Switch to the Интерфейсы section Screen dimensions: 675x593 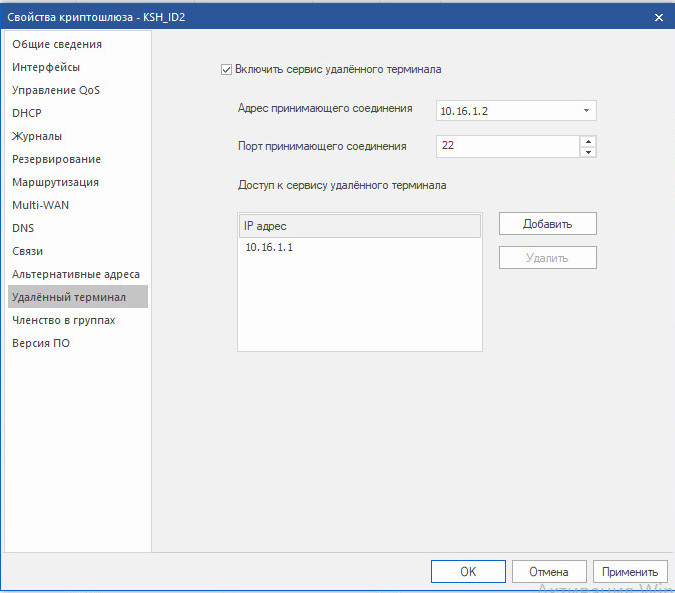pos(46,67)
